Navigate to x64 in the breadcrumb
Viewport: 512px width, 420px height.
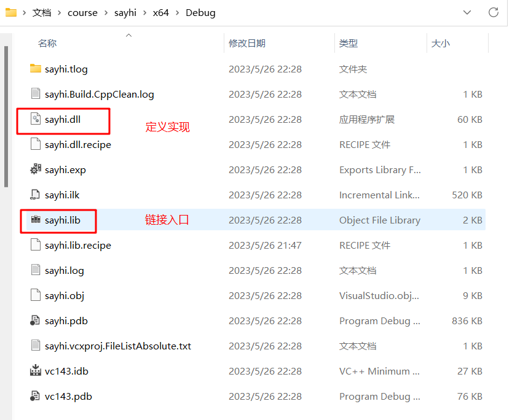[x=161, y=13]
